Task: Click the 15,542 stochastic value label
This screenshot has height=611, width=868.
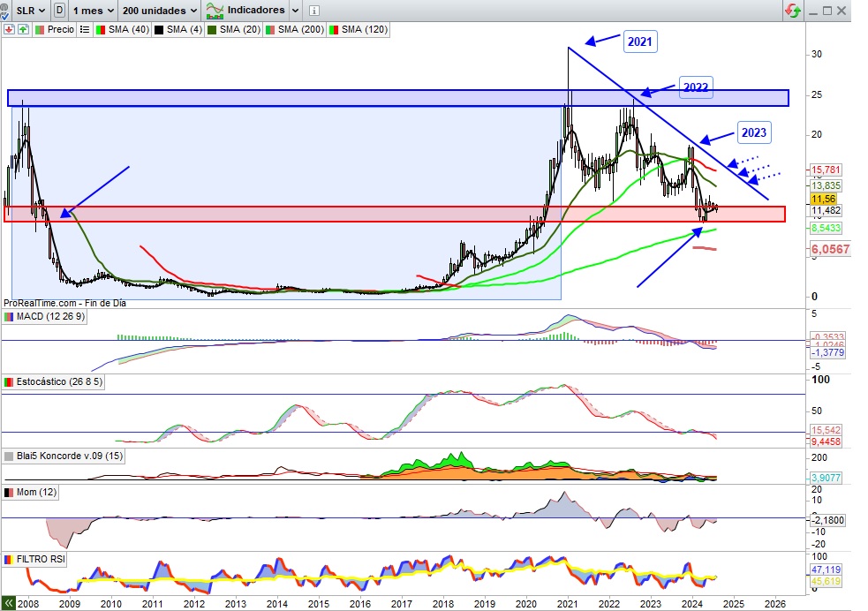Action: (826, 430)
